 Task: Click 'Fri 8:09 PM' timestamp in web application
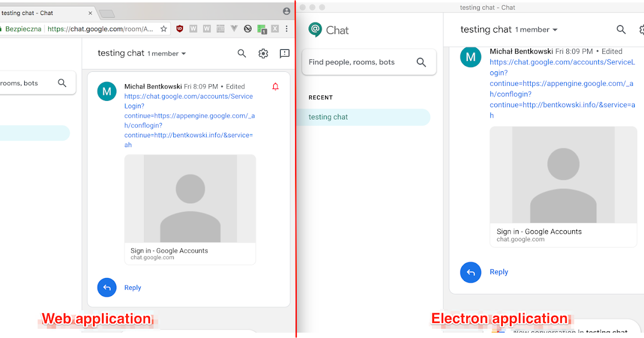click(201, 86)
